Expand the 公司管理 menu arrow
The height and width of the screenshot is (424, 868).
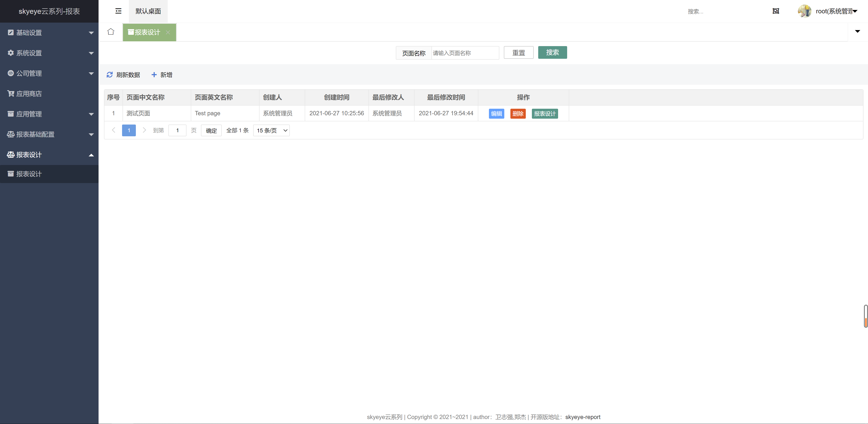click(x=91, y=73)
